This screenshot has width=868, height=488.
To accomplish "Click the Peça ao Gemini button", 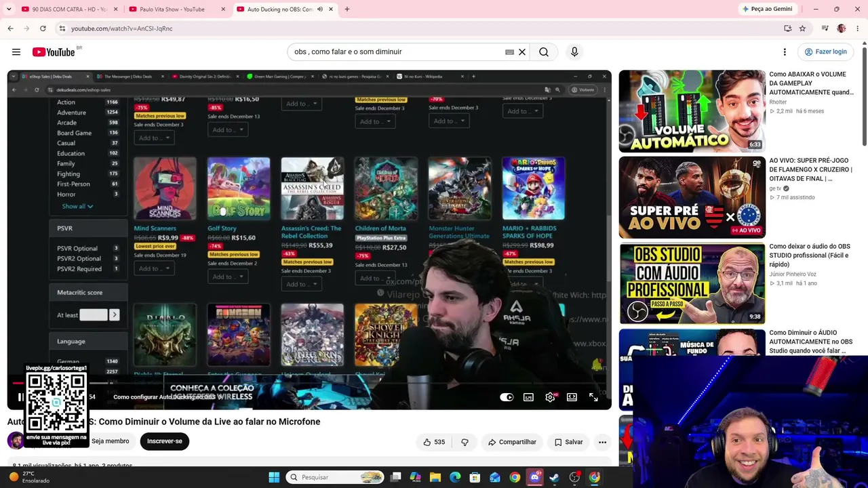I will coord(768,9).
